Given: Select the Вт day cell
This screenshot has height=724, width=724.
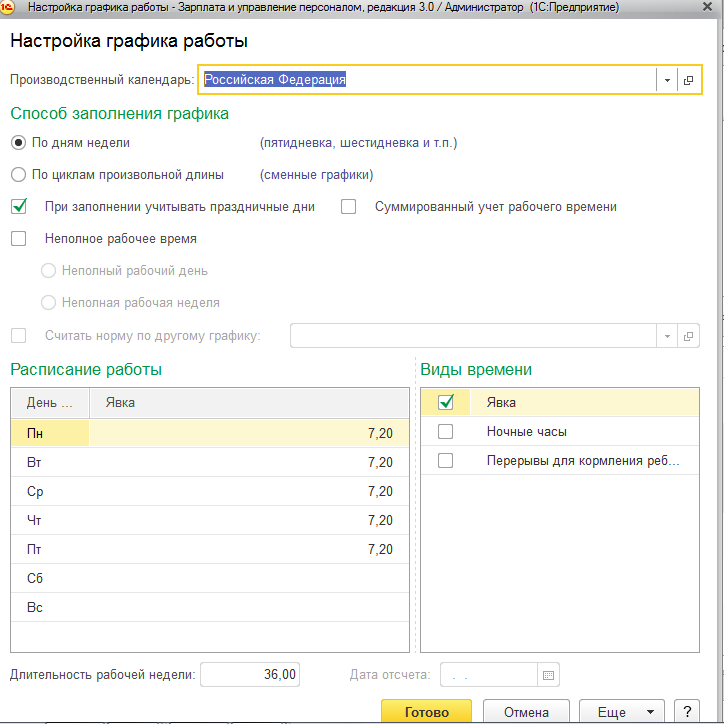Looking at the screenshot, I should tap(50, 462).
